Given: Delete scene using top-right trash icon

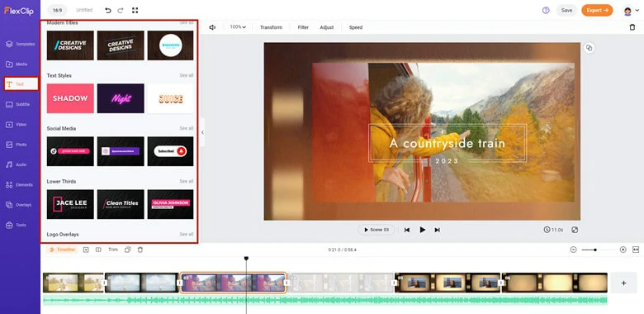Looking at the screenshot, I should [x=632, y=27].
